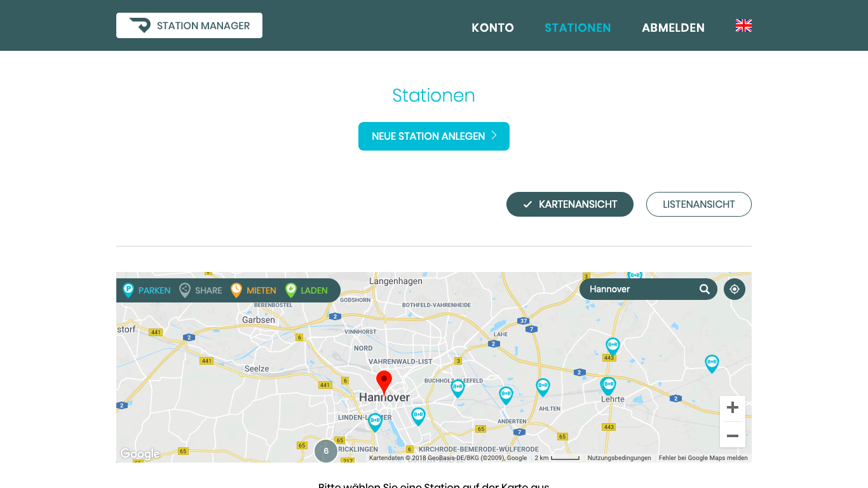Expand the cluster marker showing 6 stations
The width and height of the screenshot is (868, 488).
pyautogui.click(x=326, y=451)
